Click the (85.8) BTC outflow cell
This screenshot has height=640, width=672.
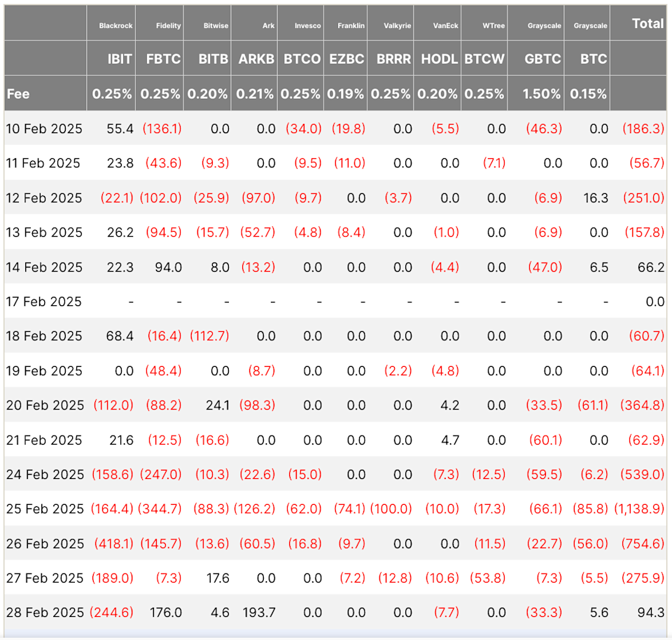click(591, 509)
